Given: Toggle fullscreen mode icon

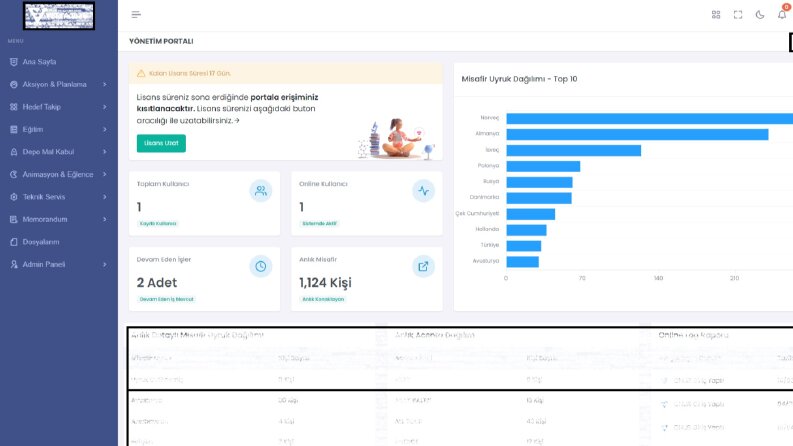Looking at the screenshot, I should tap(738, 15).
